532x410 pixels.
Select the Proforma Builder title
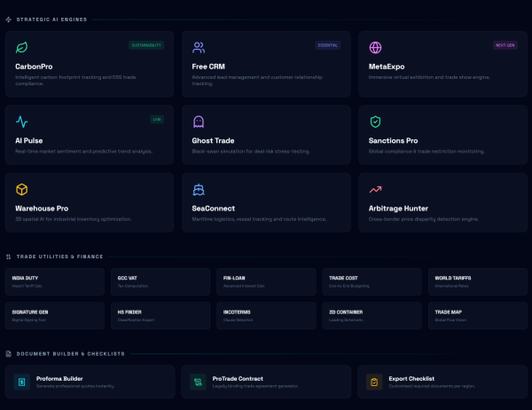click(59, 378)
